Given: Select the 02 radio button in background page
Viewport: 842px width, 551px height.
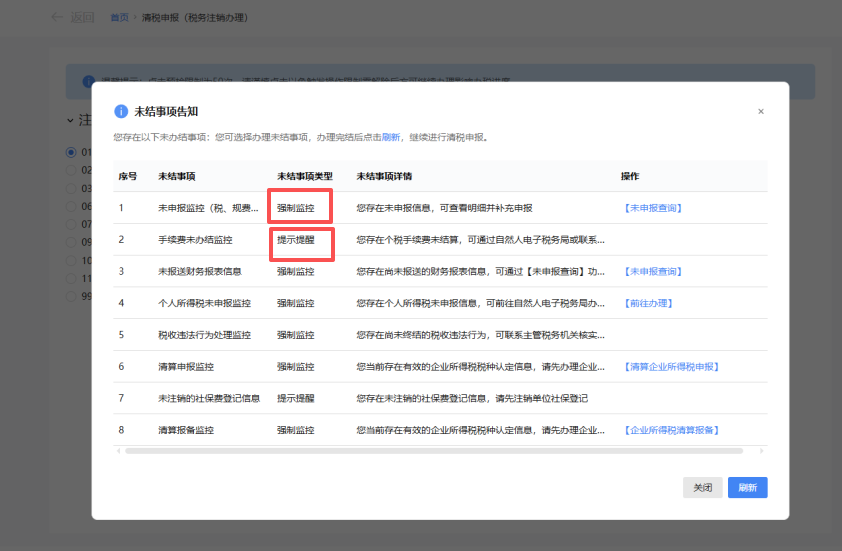Looking at the screenshot, I should click(x=71, y=170).
